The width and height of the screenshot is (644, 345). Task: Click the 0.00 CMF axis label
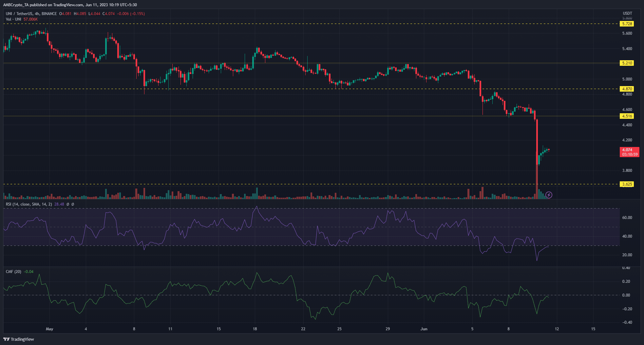pyautogui.click(x=626, y=295)
